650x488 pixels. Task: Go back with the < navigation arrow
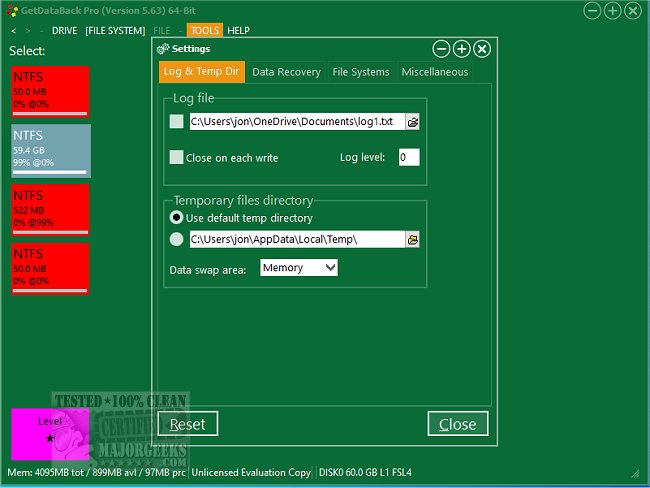[14, 31]
